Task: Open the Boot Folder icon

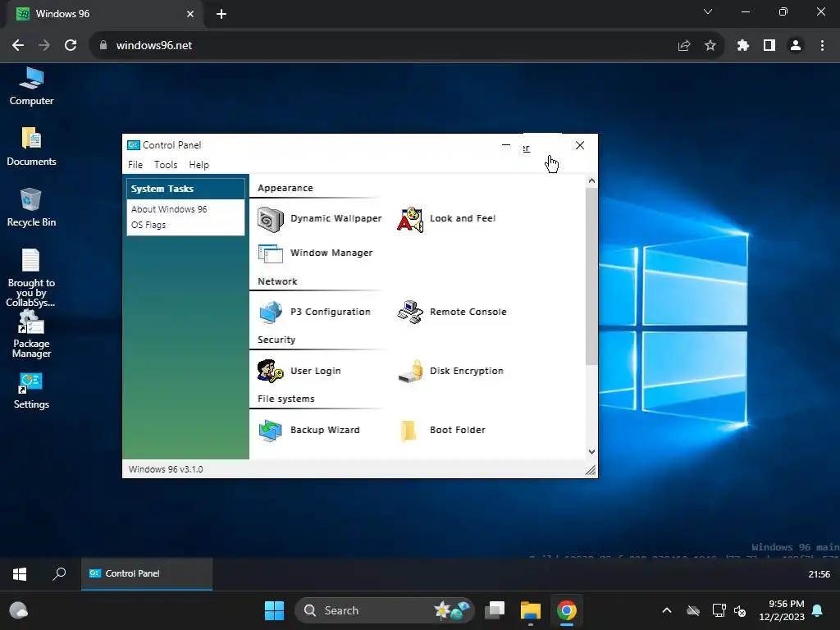Action: click(x=409, y=430)
